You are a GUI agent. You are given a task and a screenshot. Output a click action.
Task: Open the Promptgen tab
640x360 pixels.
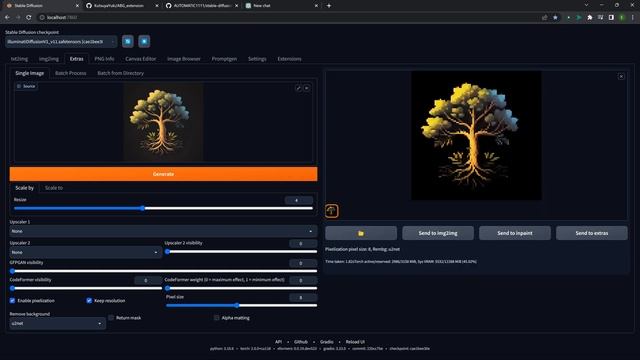224,59
